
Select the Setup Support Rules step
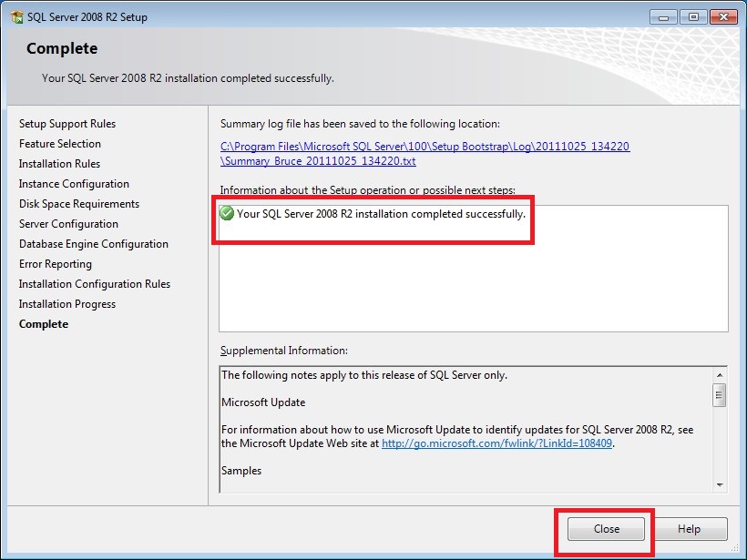[x=67, y=124]
